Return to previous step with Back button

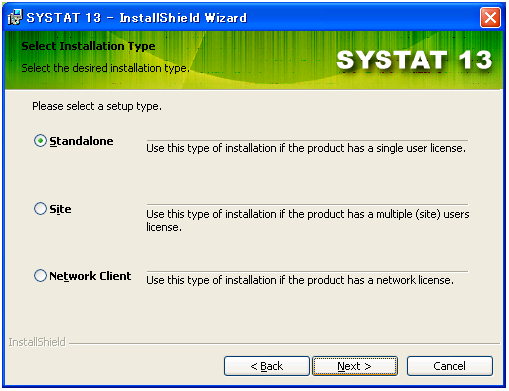267,366
